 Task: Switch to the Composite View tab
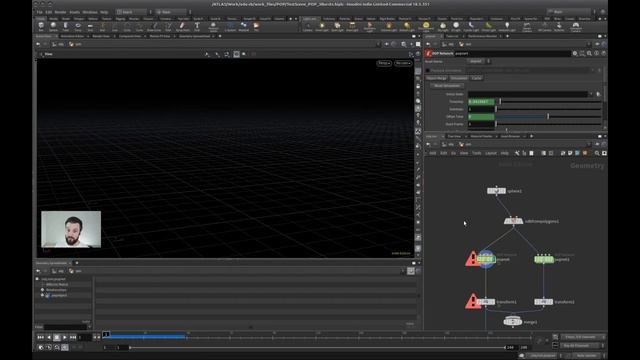pos(130,36)
